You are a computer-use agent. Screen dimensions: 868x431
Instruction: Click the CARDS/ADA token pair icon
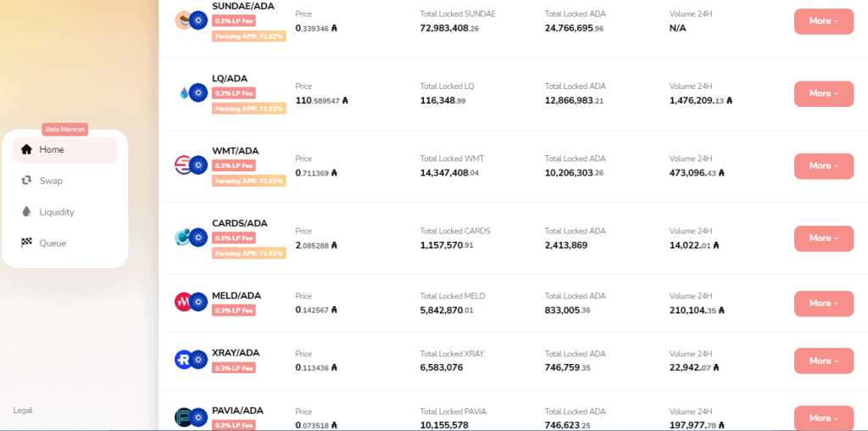point(191,237)
